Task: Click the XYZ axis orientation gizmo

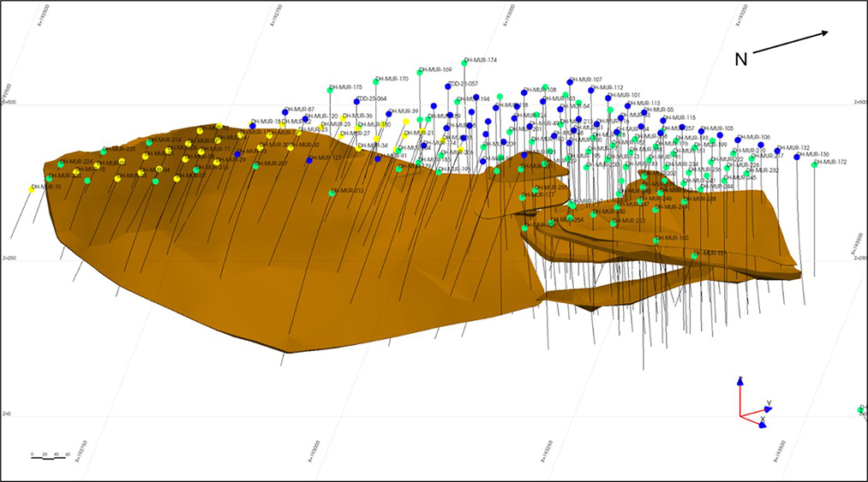Action: 751,404
